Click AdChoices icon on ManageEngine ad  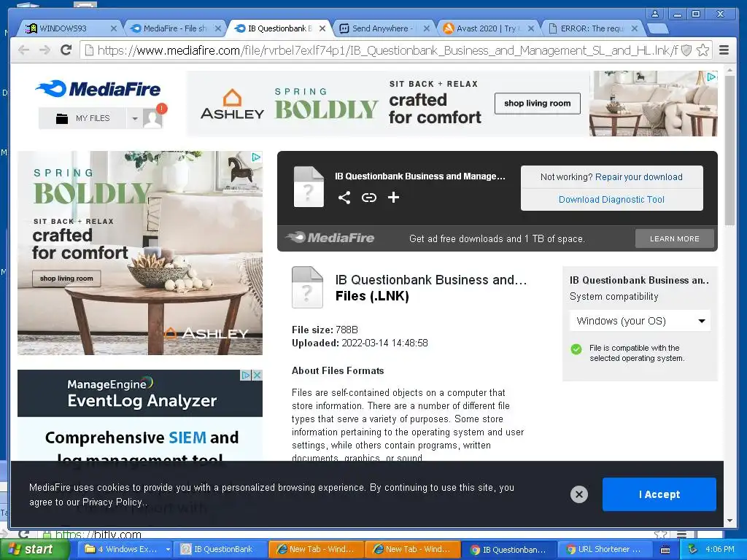tap(246, 376)
